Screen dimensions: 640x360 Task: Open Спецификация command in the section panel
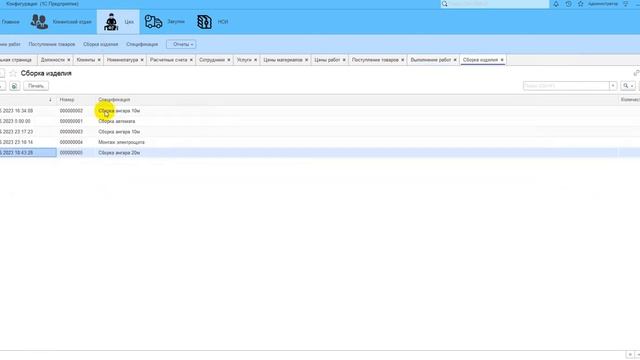pos(142,44)
